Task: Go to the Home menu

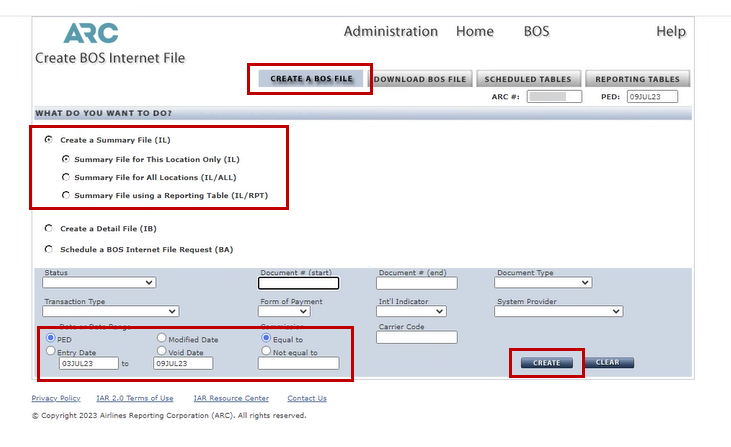Action: pos(474,31)
